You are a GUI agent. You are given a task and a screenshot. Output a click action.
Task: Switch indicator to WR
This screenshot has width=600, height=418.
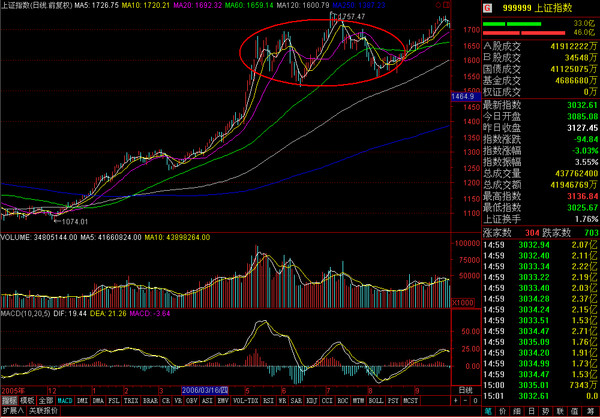pos(282,401)
